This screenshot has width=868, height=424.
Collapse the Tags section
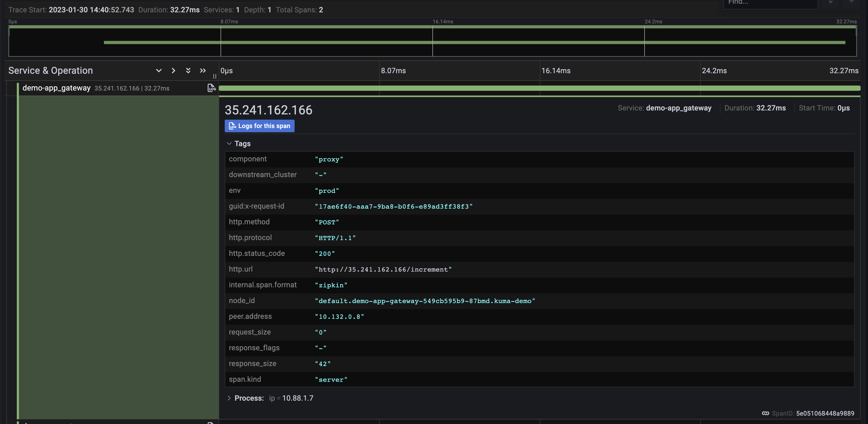pyautogui.click(x=229, y=144)
